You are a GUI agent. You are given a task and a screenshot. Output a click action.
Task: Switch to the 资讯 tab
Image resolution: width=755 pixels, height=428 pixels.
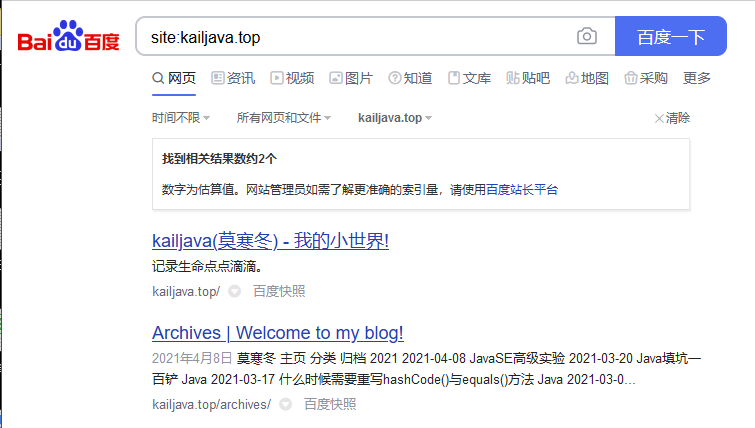(x=233, y=78)
